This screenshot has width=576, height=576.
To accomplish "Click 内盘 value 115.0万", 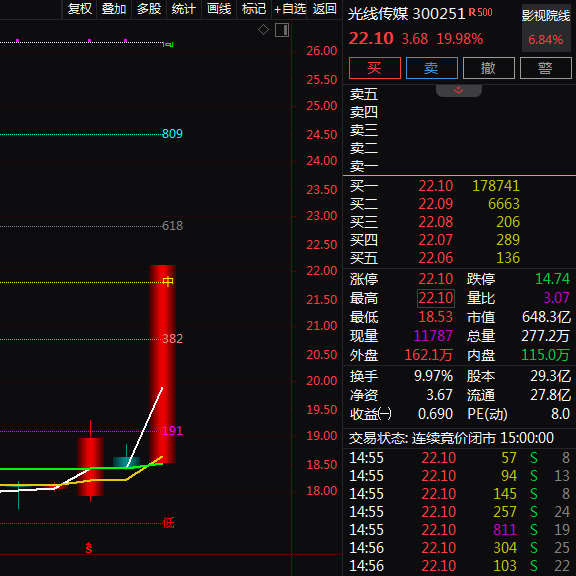I will click(x=546, y=355).
